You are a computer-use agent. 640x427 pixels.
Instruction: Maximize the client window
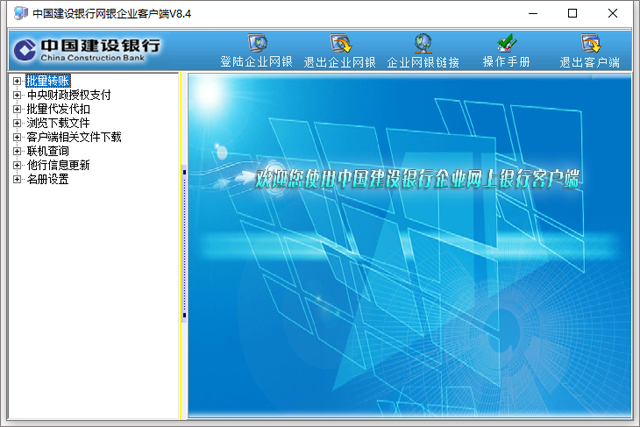[x=572, y=13]
